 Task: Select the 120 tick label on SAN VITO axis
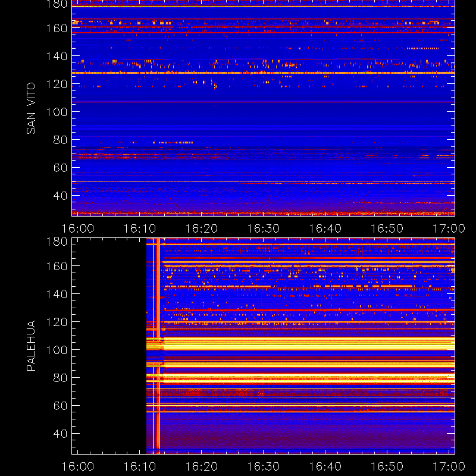tap(57, 84)
